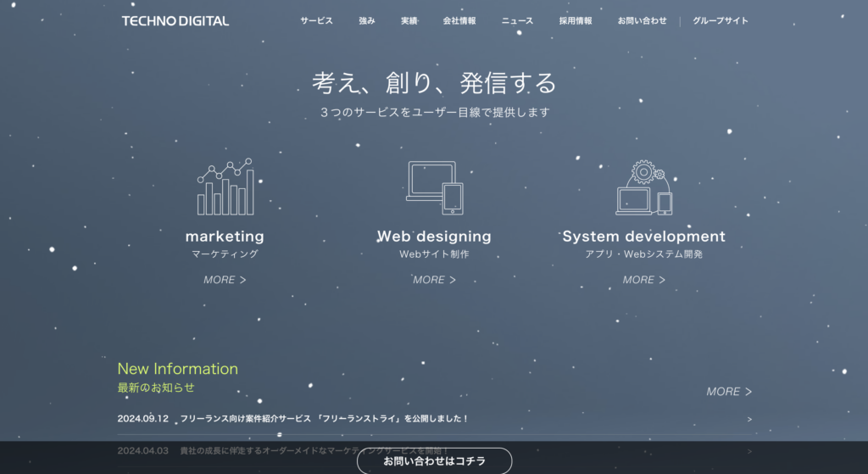Open the サービス menu item

[x=316, y=20]
